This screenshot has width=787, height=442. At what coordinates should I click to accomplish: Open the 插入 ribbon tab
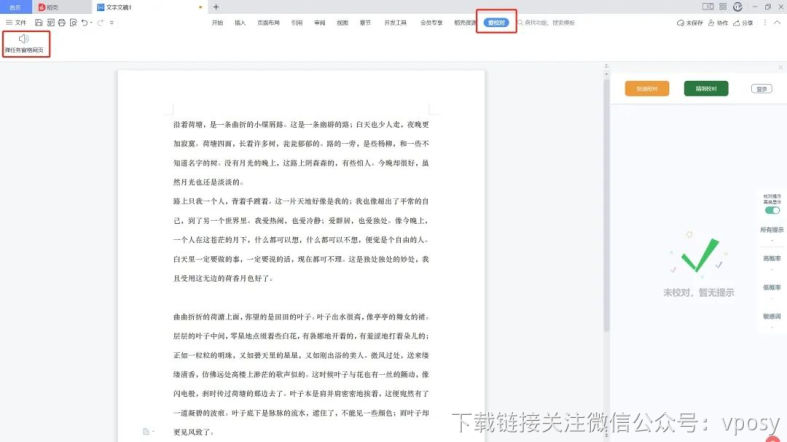(240, 23)
